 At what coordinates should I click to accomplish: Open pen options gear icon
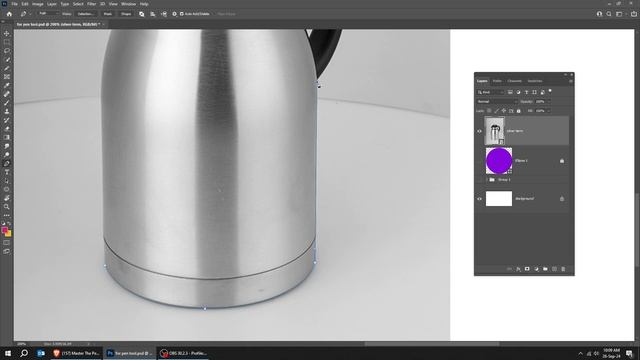174,14
